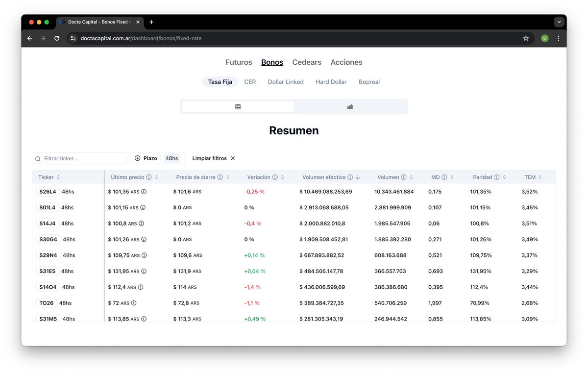Image resolution: width=588 pixels, height=374 pixels.
Task: Click S29N4 variation +0,14 %
Action: pyautogui.click(x=255, y=255)
